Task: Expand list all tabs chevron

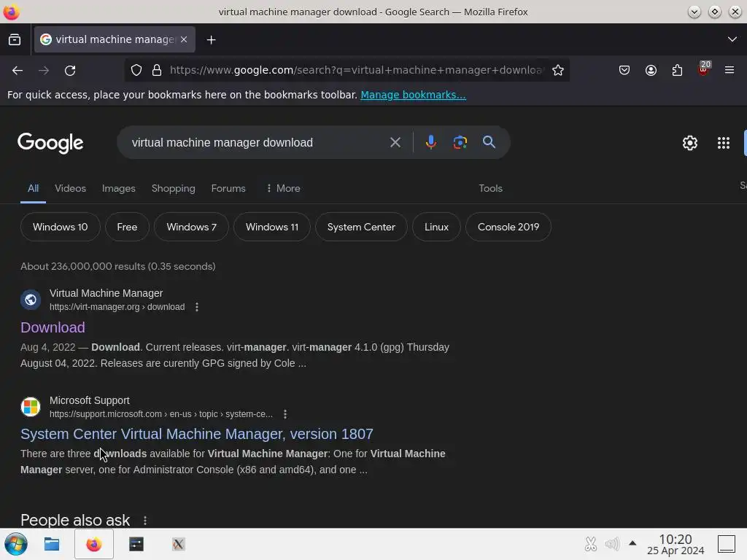Action: click(732, 39)
